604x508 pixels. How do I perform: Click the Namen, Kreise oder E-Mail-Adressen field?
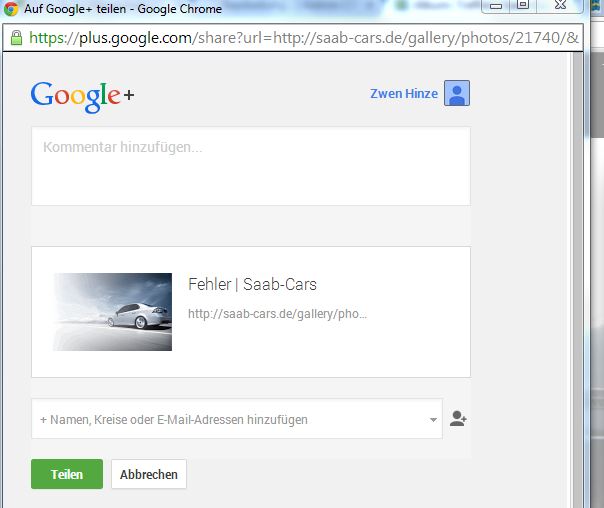(x=237, y=419)
